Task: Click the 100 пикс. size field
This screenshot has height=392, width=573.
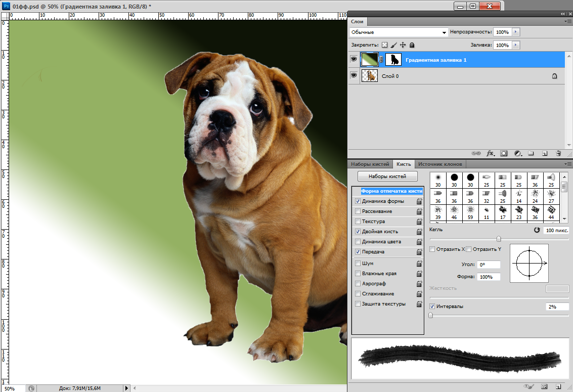Action: 556,230
